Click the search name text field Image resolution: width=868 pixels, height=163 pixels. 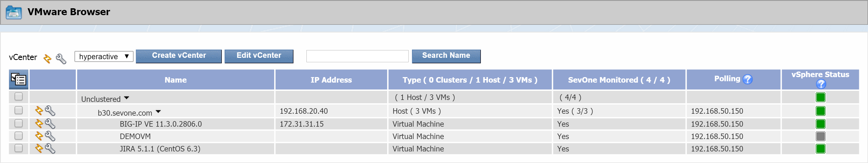point(357,56)
